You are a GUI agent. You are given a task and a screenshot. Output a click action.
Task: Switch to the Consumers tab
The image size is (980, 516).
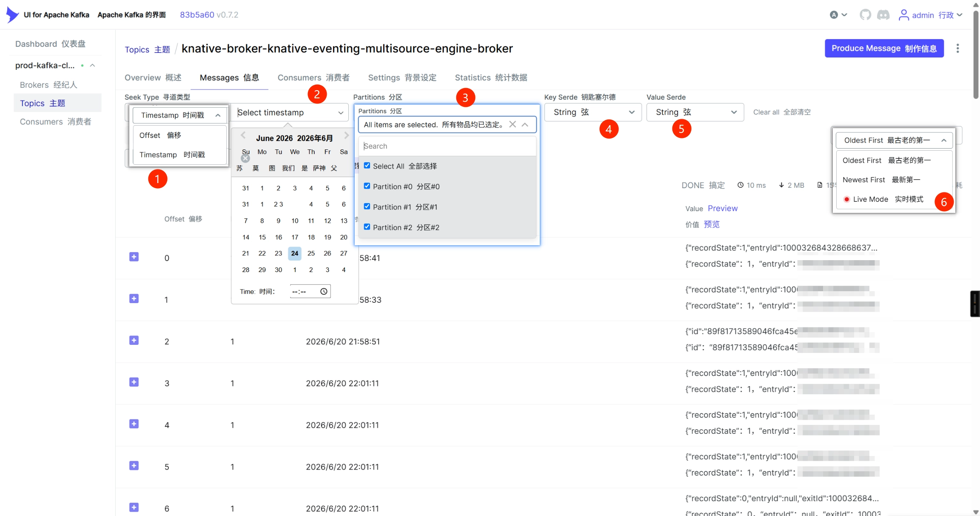(313, 77)
